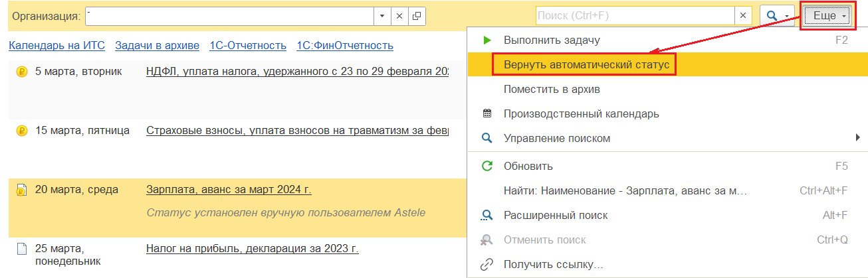Viewport: 868px width, 278px height.
Task: Click the document icon for 25 March task
Action: (x=21, y=249)
